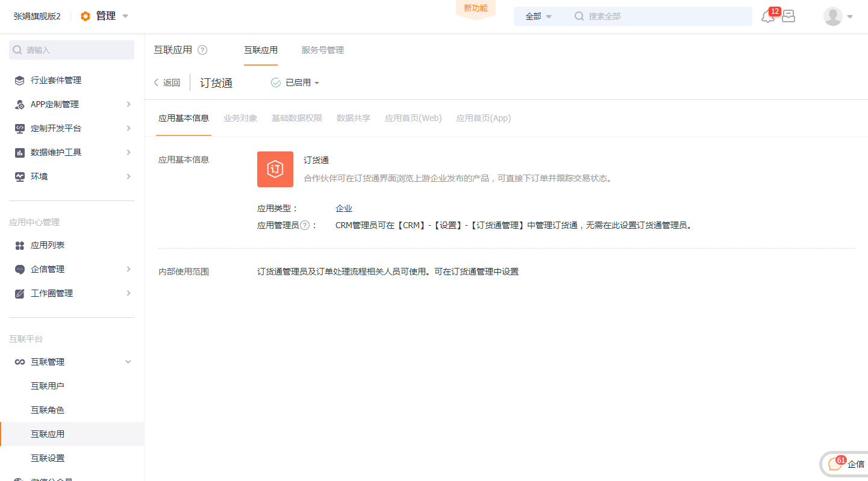Viewport: 868px width, 481px height.
Task: Open the 管理 dropdown arrow
Action: click(x=125, y=16)
